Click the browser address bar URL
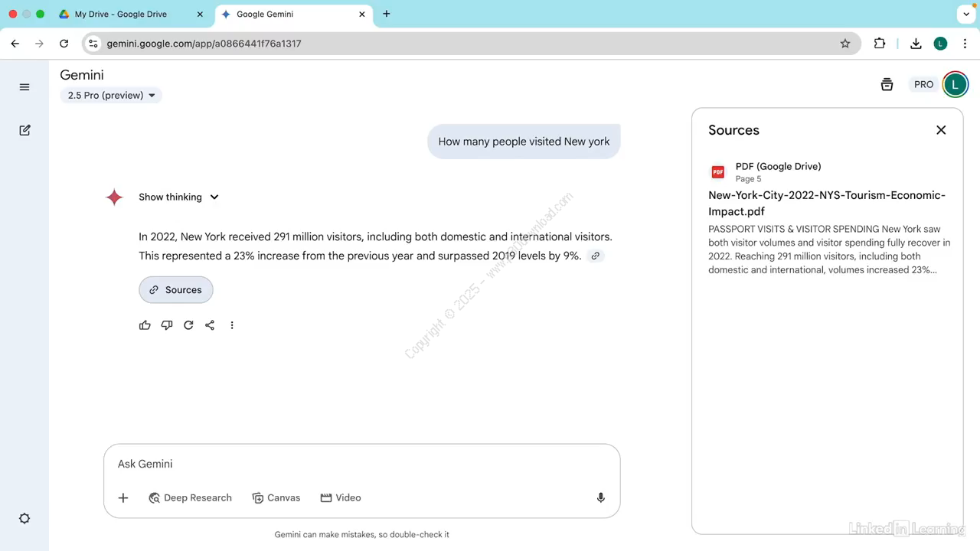 (x=204, y=44)
